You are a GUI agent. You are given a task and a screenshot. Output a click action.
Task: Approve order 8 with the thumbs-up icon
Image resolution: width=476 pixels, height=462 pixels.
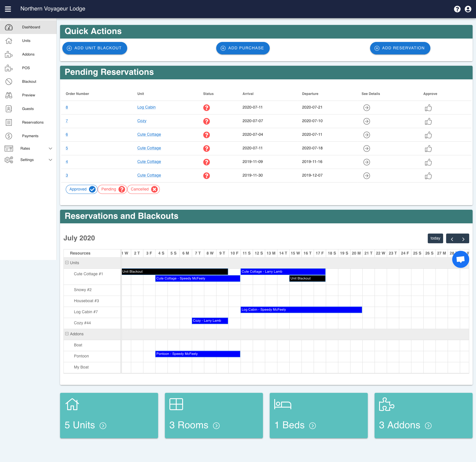tap(428, 108)
